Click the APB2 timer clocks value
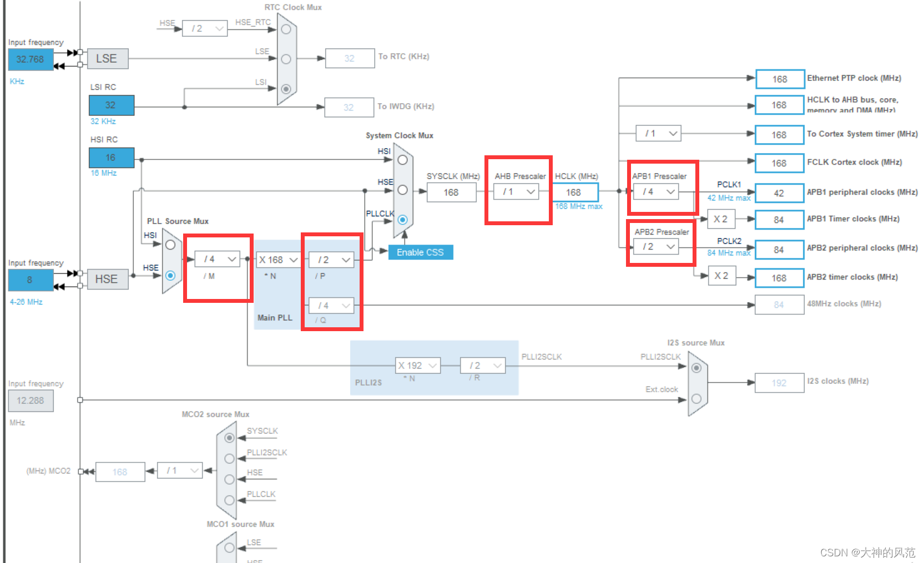 (x=780, y=278)
